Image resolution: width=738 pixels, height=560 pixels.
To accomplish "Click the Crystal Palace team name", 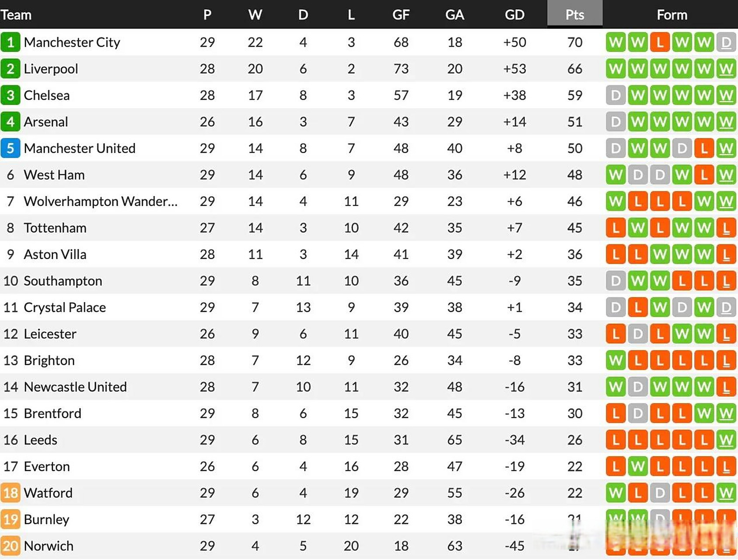I will pos(65,308).
